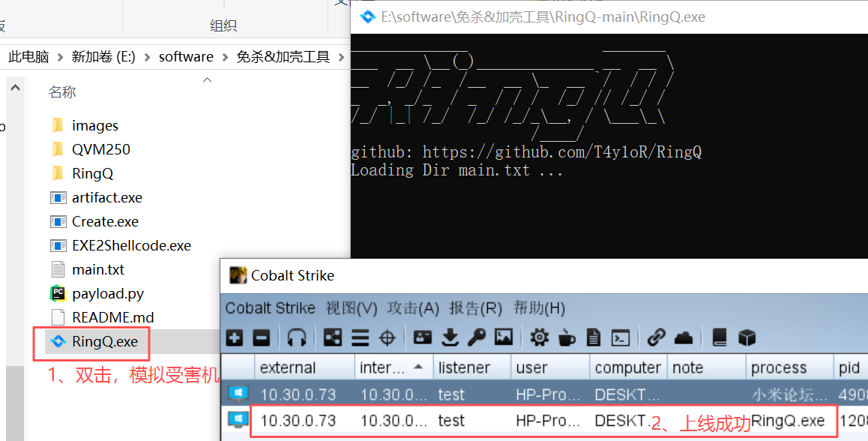Click RingQ.exe process cell in session table

(x=789, y=421)
